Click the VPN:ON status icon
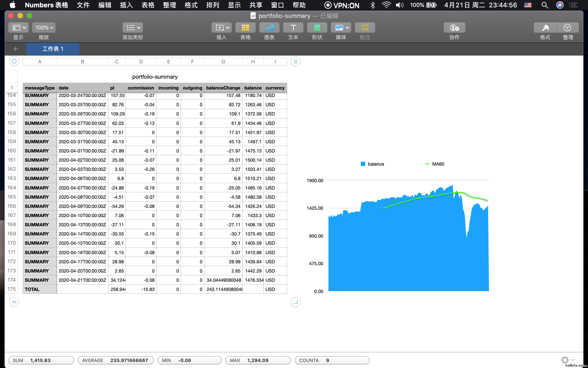 pyautogui.click(x=342, y=5)
